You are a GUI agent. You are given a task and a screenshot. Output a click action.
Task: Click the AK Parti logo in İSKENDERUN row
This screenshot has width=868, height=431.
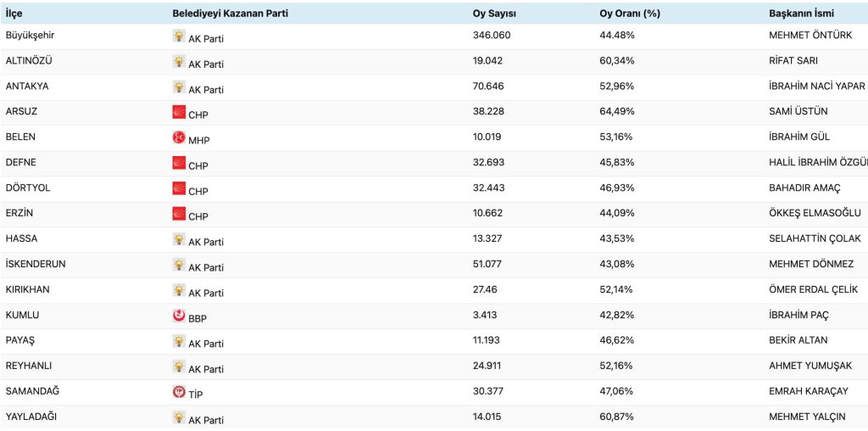179,265
